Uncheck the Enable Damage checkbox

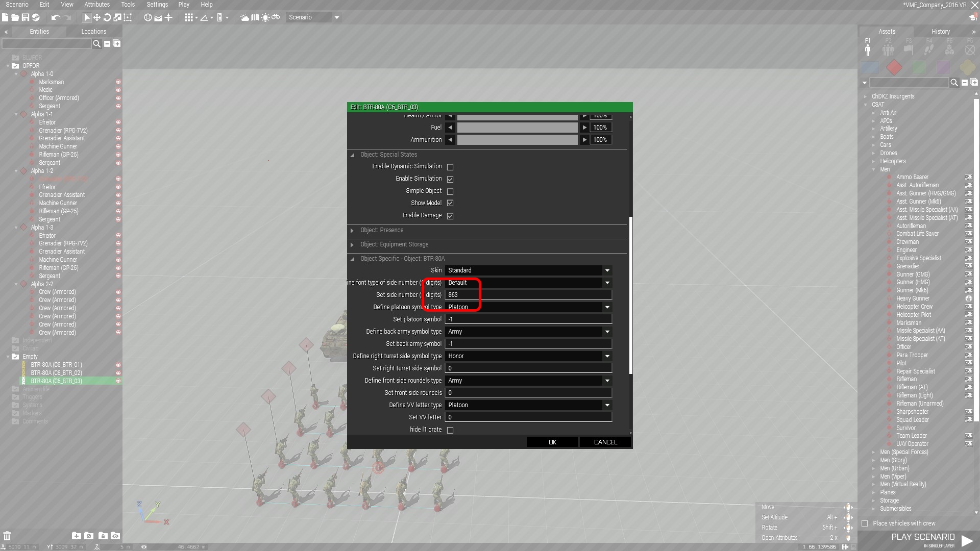[x=450, y=216]
